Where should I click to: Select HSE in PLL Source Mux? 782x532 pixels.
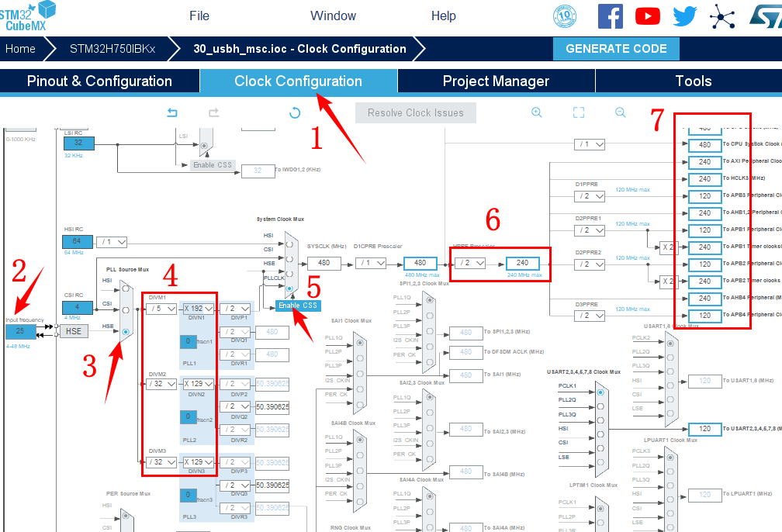click(x=125, y=331)
